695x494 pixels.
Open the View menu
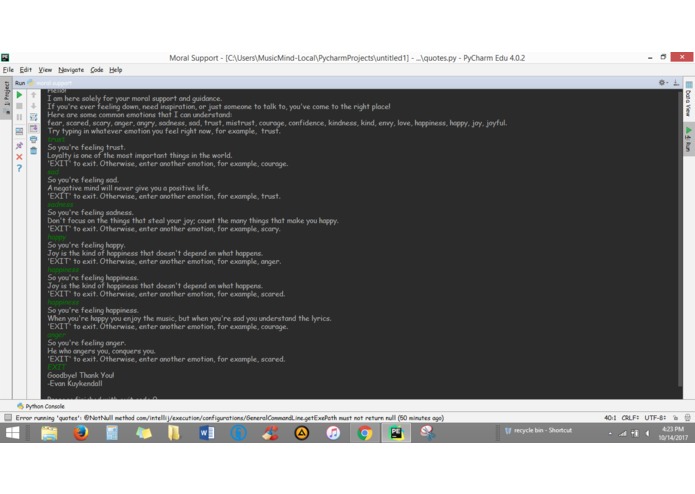[45, 70]
